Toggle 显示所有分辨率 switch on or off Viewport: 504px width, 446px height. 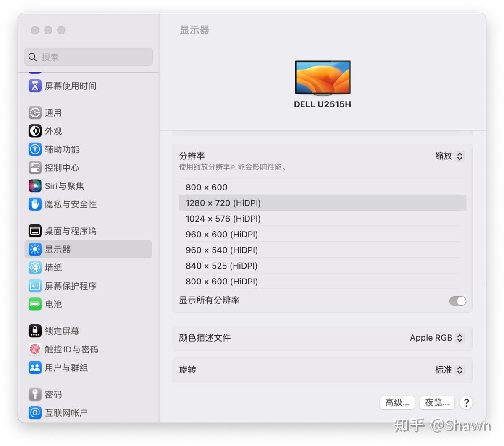point(457,301)
